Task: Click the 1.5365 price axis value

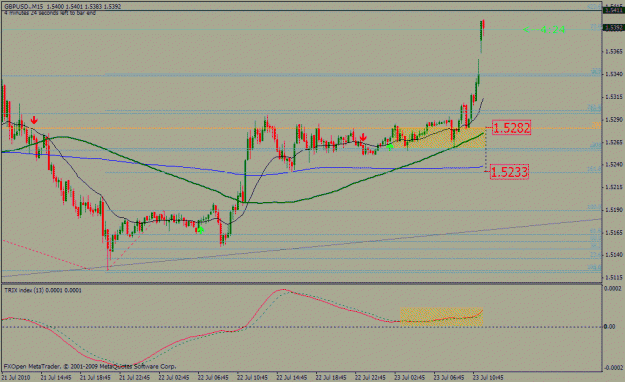Action: click(x=613, y=51)
